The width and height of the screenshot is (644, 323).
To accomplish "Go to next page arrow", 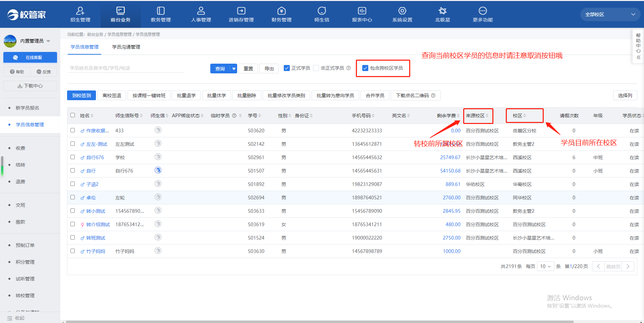I will 628,266.
